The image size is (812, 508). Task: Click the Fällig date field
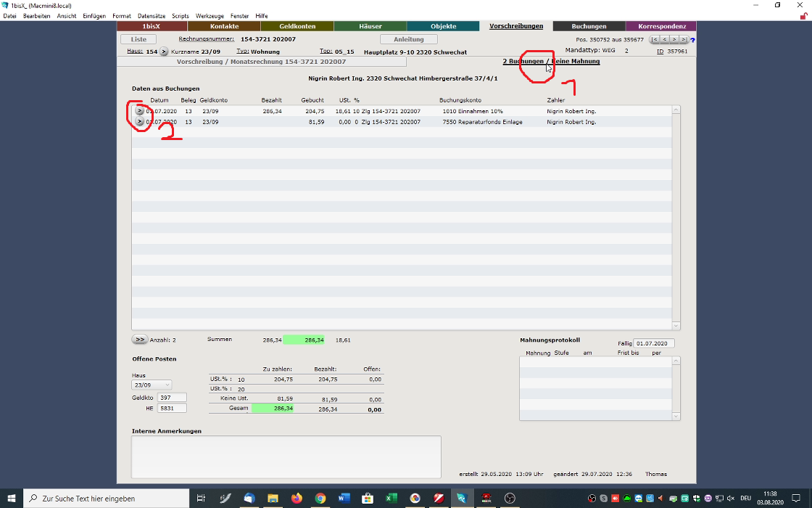[654, 343]
